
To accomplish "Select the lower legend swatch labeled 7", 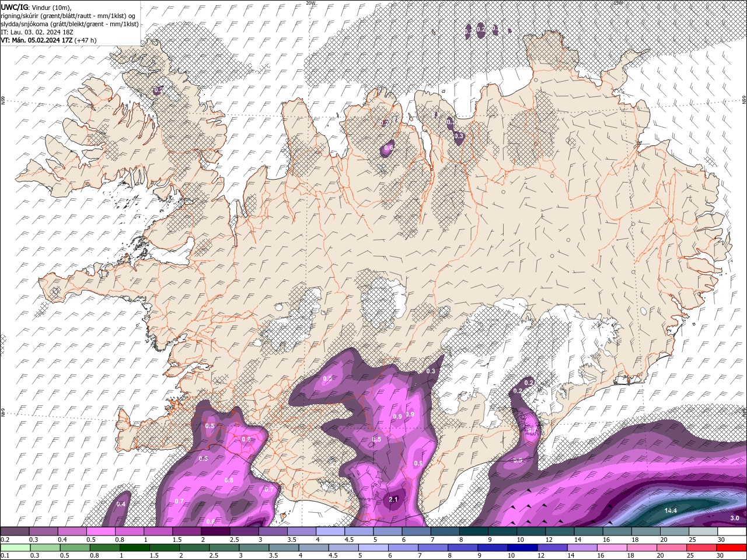I will [x=432, y=548].
